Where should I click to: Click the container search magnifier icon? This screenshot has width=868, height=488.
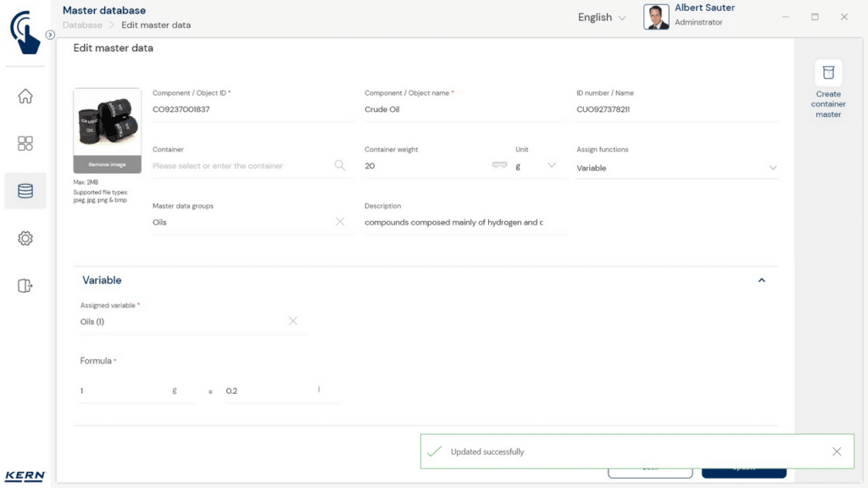tap(340, 166)
